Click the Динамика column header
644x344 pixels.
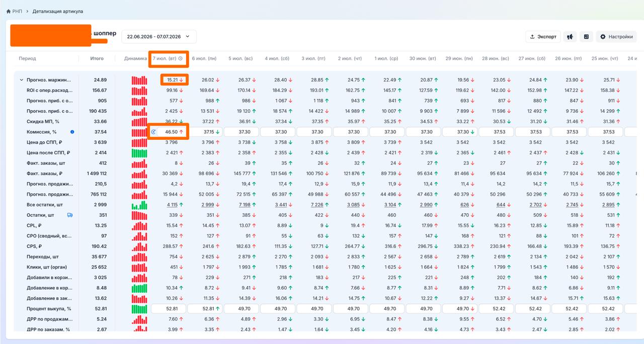(x=135, y=58)
